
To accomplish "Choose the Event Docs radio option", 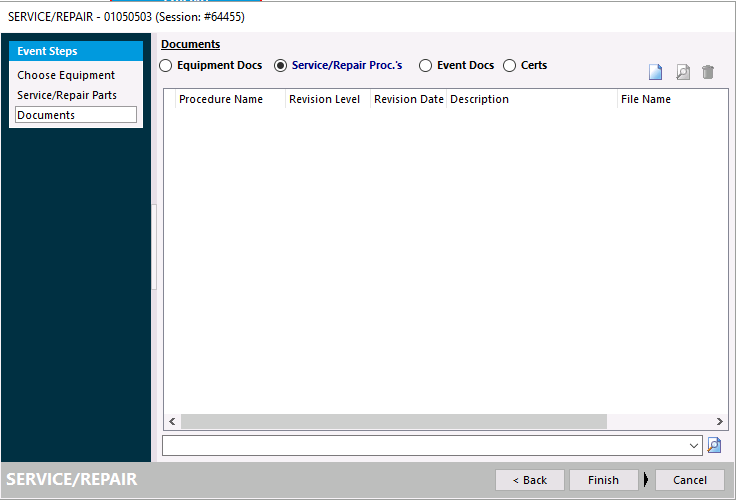I will [x=426, y=66].
